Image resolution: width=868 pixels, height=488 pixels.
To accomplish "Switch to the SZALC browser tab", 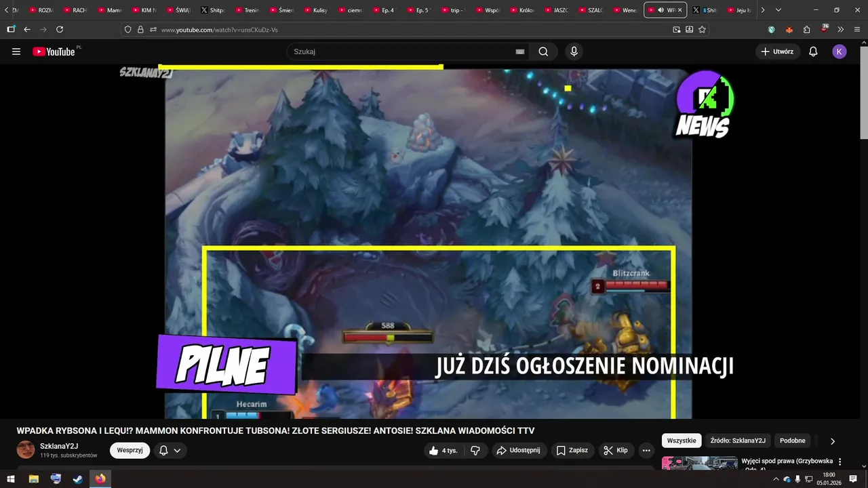I will click(591, 10).
